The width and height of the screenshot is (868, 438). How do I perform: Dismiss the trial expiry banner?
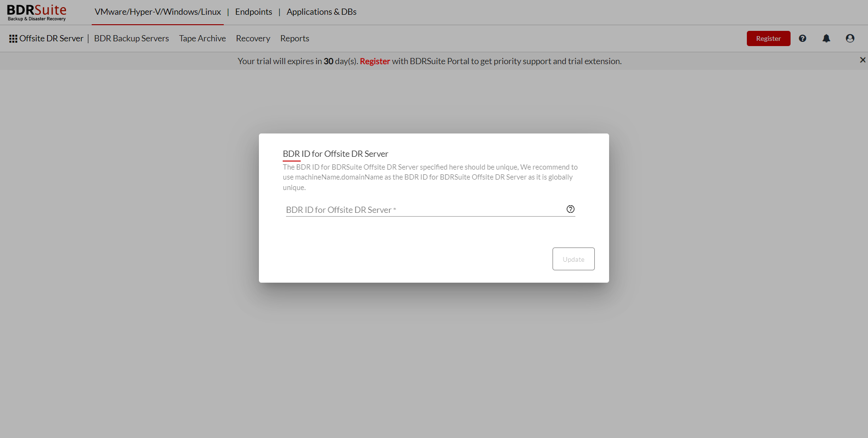click(x=862, y=60)
